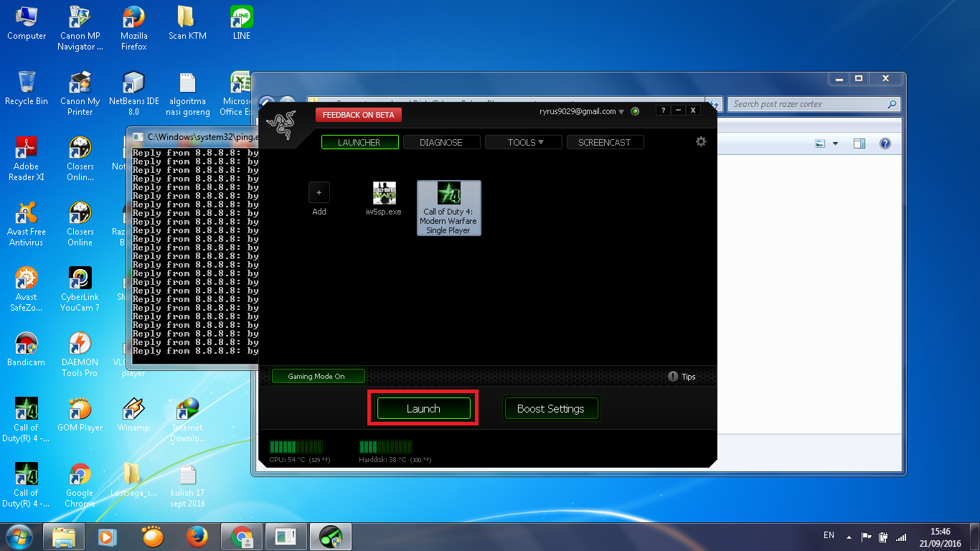Open Boost Settings
980x551 pixels.
pyautogui.click(x=551, y=408)
